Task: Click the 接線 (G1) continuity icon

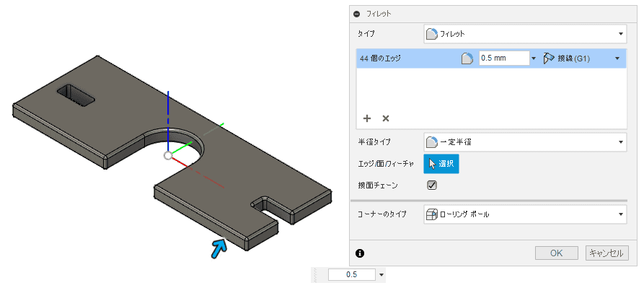Action: coord(549,58)
